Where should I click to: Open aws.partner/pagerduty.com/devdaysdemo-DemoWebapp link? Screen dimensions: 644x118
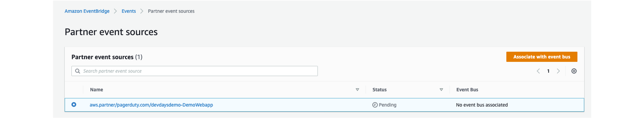click(x=151, y=105)
